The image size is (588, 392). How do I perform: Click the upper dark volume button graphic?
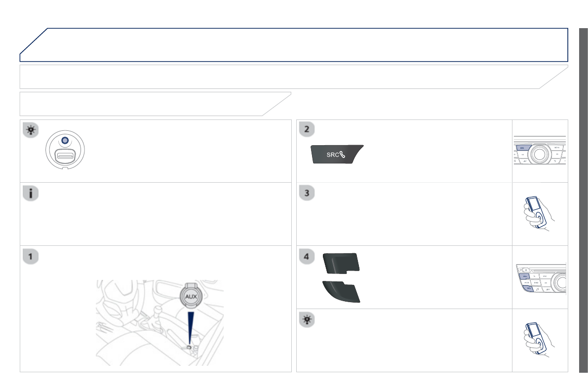tap(341, 262)
